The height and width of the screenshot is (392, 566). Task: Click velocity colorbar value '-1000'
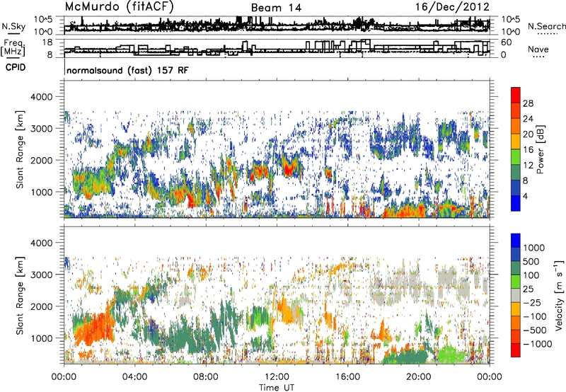(538, 344)
